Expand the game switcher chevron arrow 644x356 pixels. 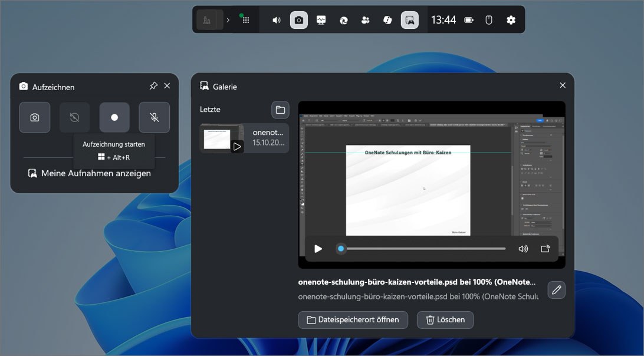[x=228, y=20]
